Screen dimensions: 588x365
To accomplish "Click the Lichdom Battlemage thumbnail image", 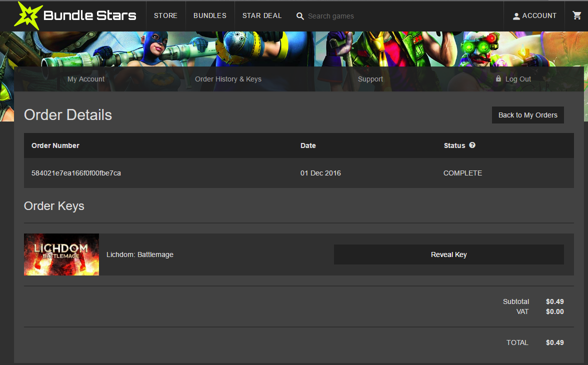I will (x=61, y=254).
